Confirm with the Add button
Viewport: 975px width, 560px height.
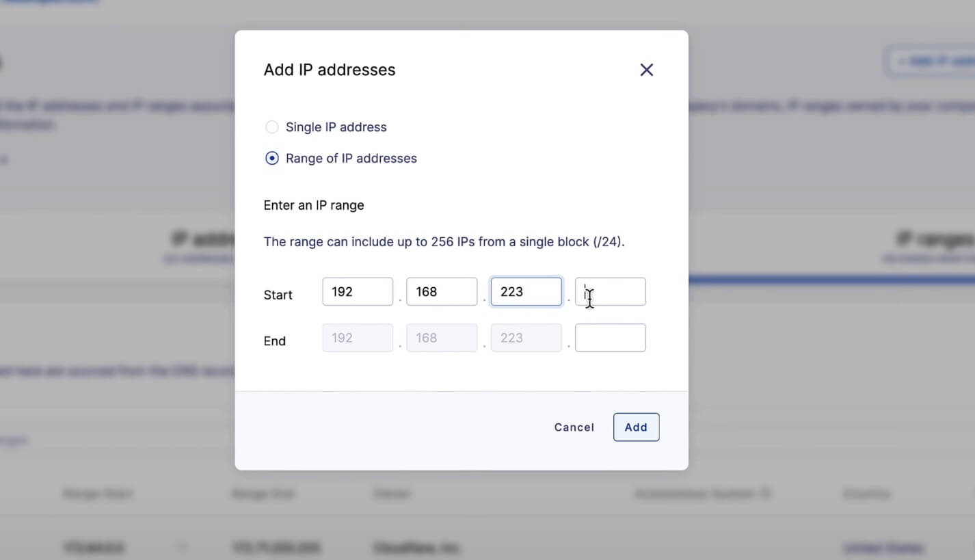click(x=636, y=427)
